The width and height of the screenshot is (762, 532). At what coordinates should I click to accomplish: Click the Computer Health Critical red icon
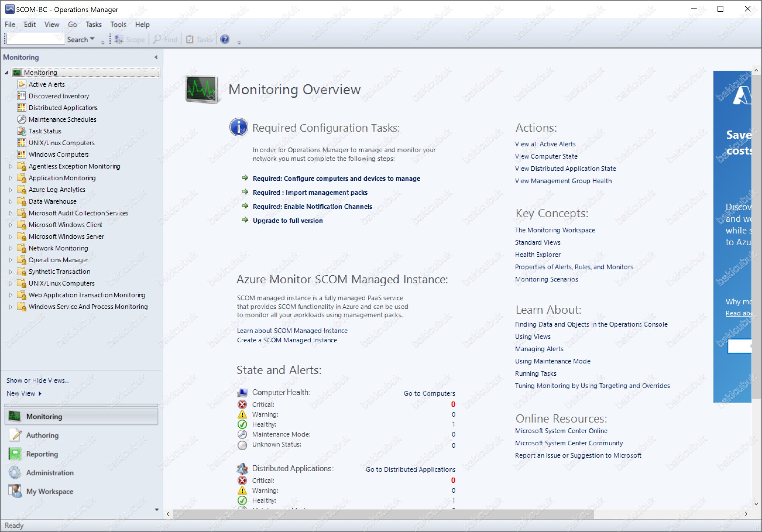click(x=242, y=404)
